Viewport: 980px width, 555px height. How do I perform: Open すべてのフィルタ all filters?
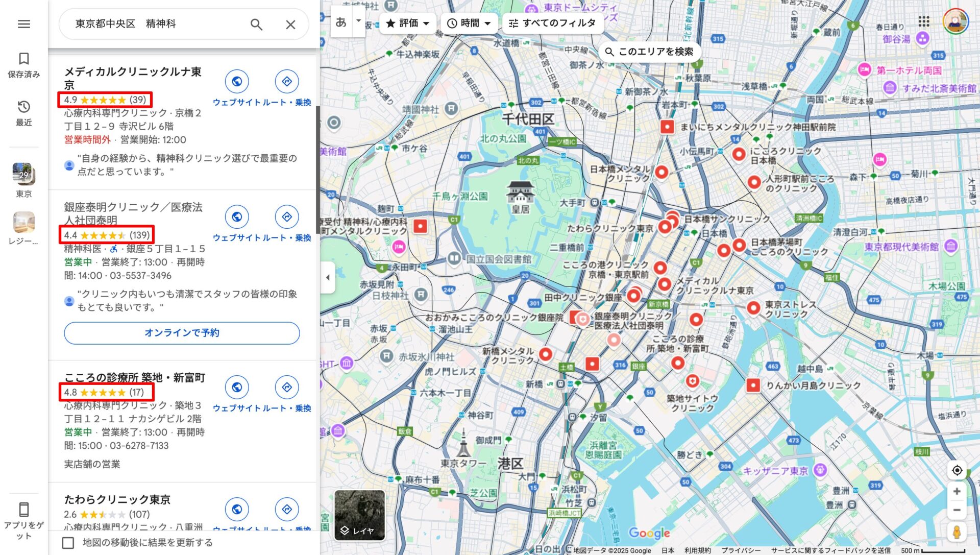(x=552, y=23)
